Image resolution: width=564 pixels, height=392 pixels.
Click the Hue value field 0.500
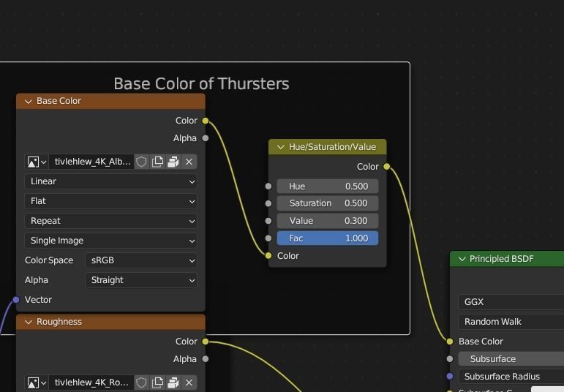pos(327,186)
